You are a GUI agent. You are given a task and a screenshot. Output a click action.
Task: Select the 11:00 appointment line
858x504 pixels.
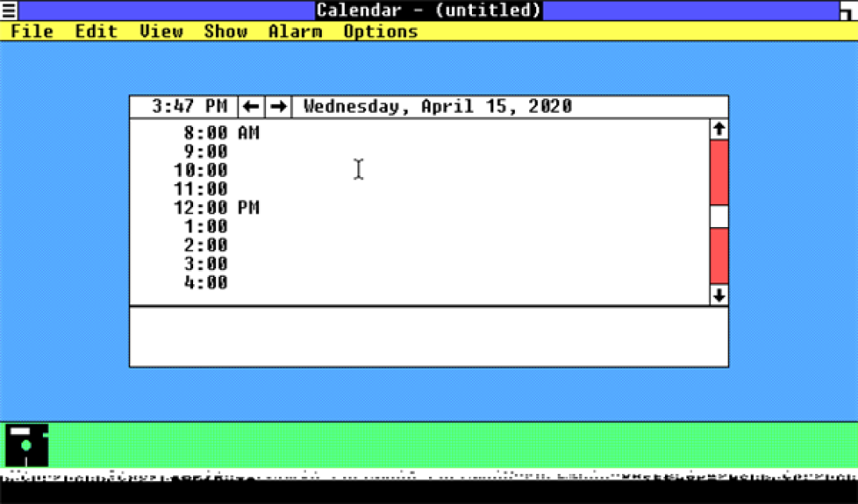[419, 189]
